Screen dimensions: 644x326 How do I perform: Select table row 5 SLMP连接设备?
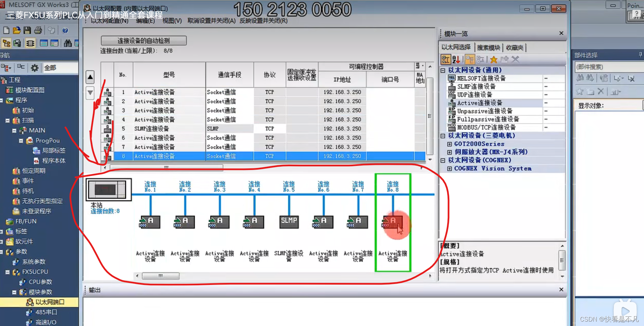tap(263, 129)
